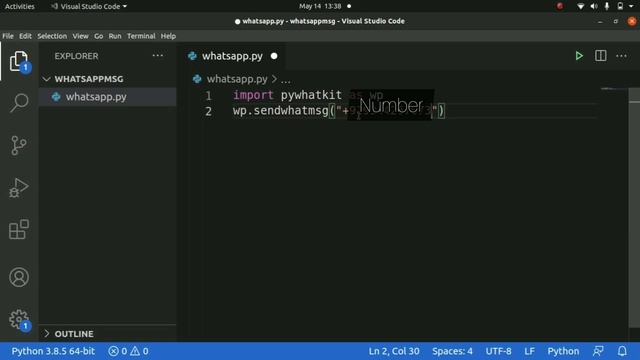
Task: Open the Wi-Fi network indicator in top bar
Action: (580, 6)
